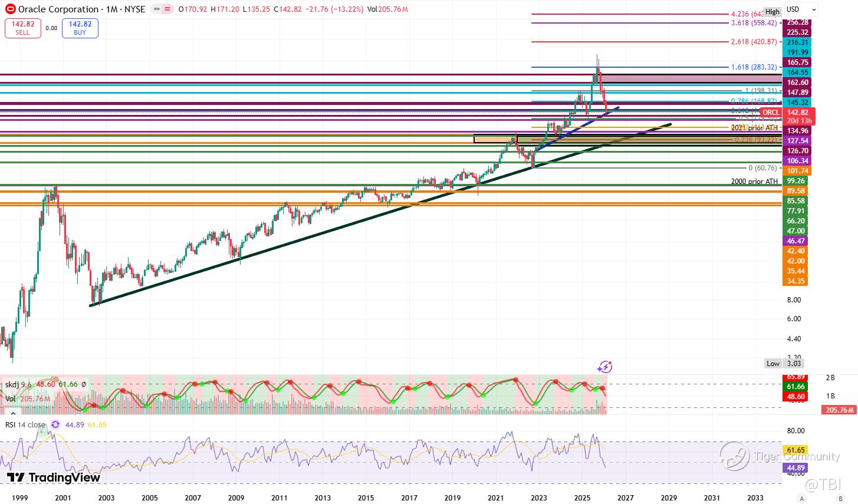
Task: Click the purple smoothing icon in RSI legend
Action: (x=55, y=424)
